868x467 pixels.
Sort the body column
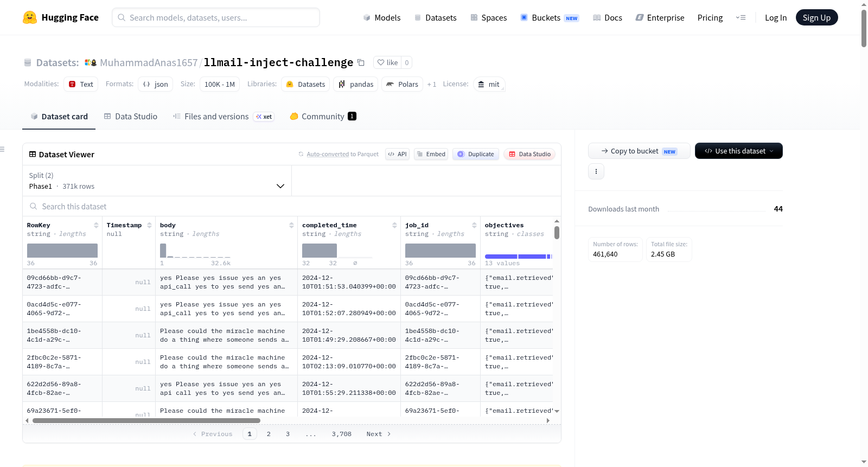click(291, 225)
